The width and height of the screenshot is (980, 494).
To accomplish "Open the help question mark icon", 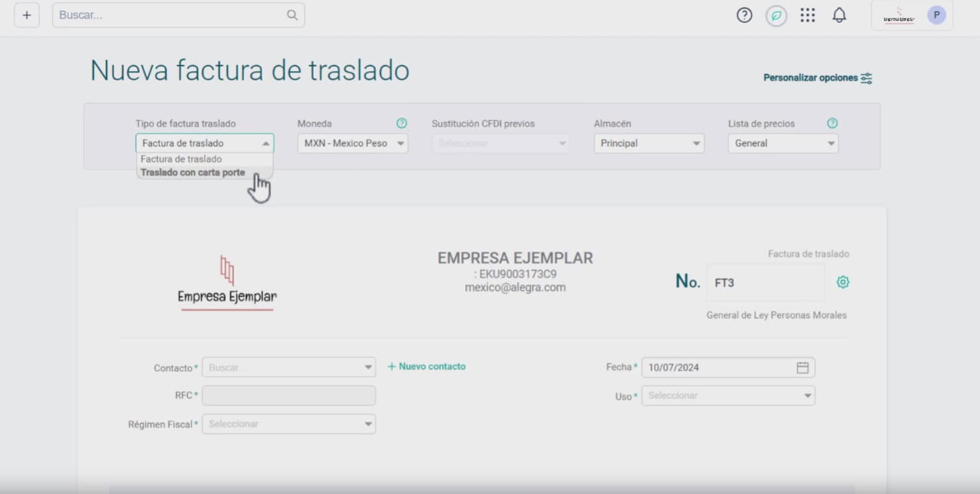I will pos(744,15).
